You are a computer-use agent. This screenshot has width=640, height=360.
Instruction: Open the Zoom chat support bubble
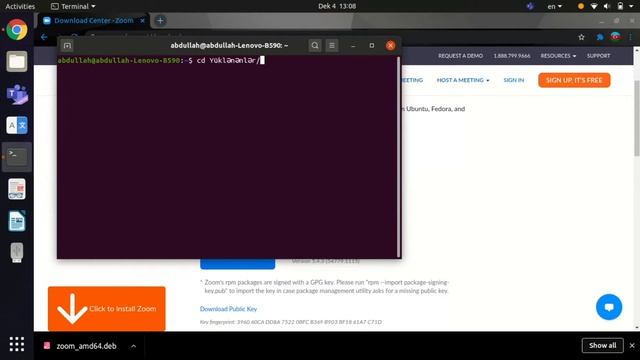click(x=609, y=307)
